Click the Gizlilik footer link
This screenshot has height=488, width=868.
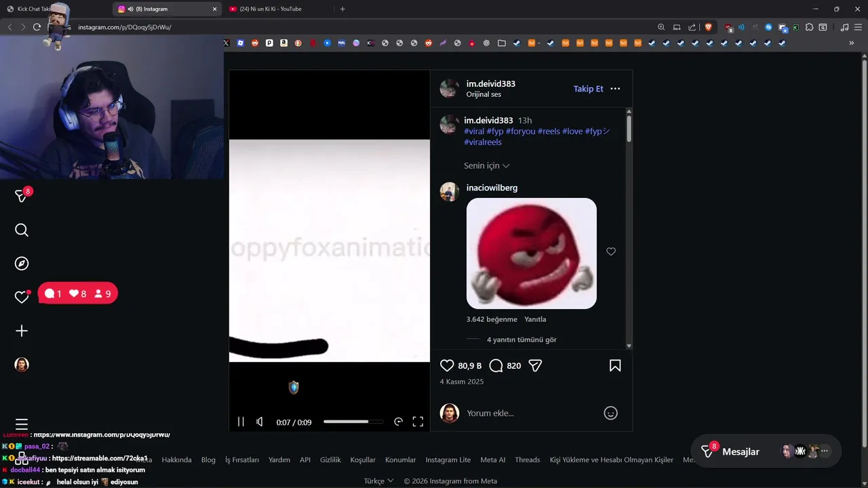pos(330,460)
